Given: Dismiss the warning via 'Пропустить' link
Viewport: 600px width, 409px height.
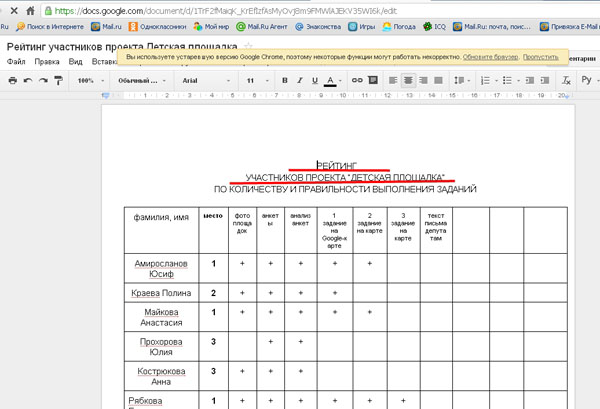Looking at the screenshot, I should pos(539,58).
